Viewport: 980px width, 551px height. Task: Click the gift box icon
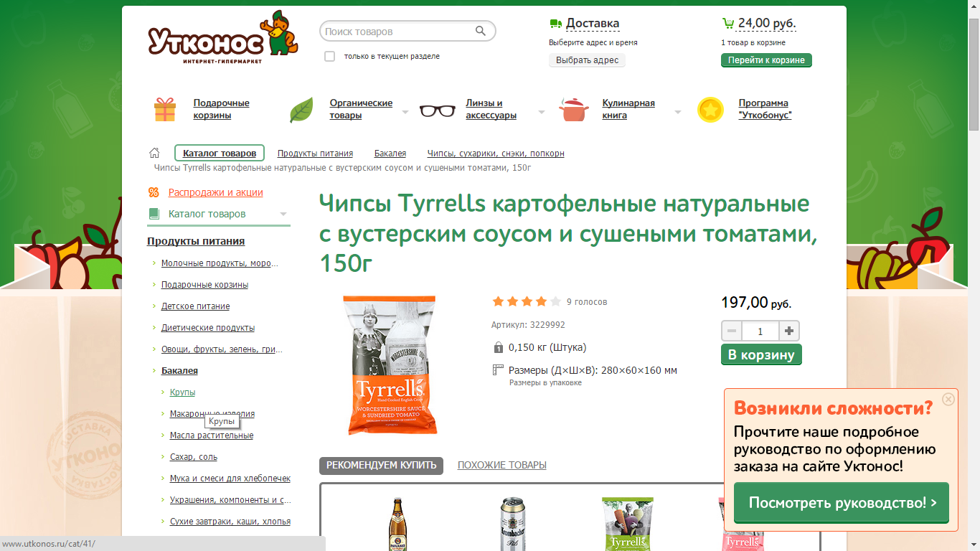[165, 109]
